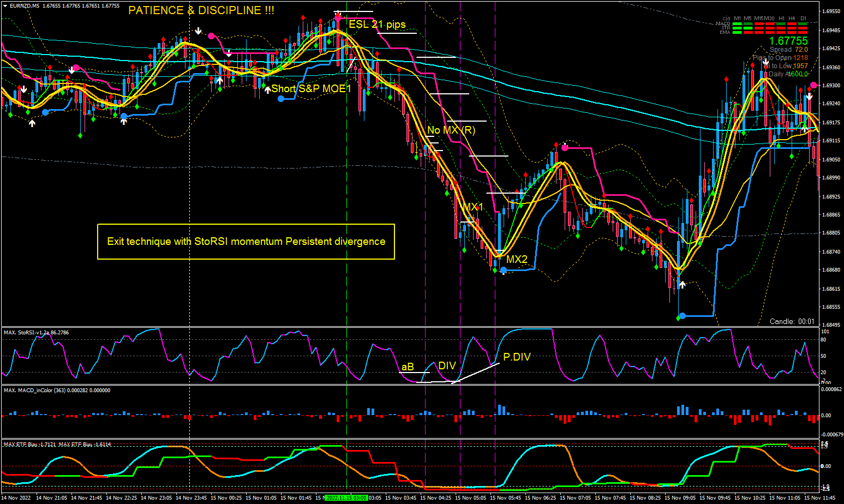Select the MX1 label on chart
This screenshot has height=504, width=844.
(x=474, y=207)
